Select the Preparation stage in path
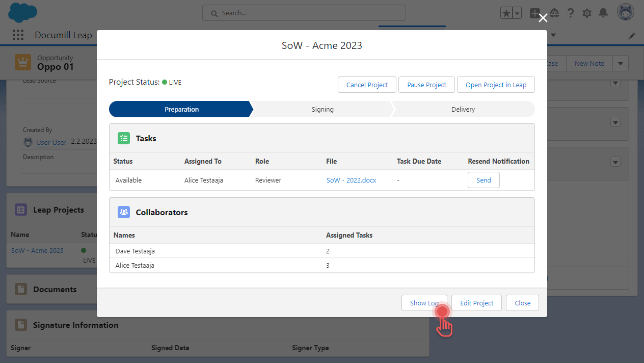644x363 pixels. point(181,109)
